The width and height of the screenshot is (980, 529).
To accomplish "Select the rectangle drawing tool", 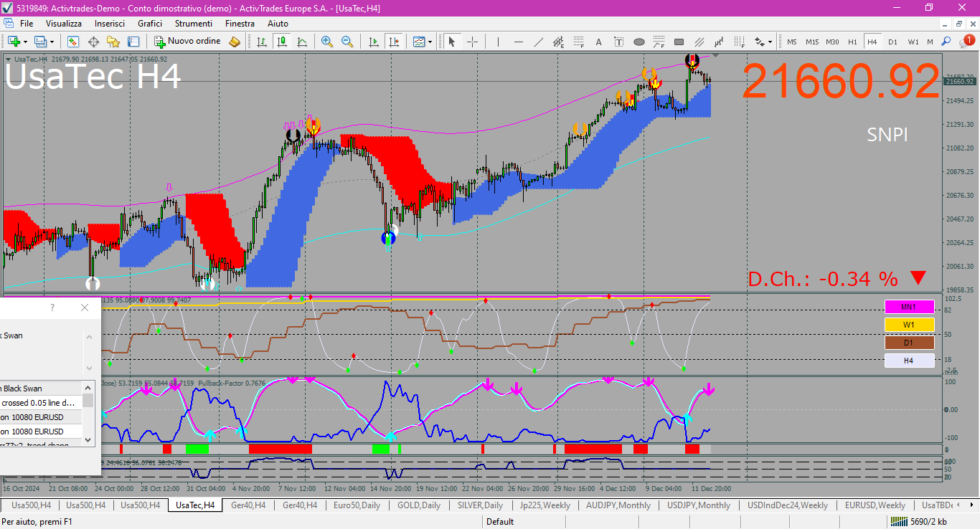I will pos(679,42).
